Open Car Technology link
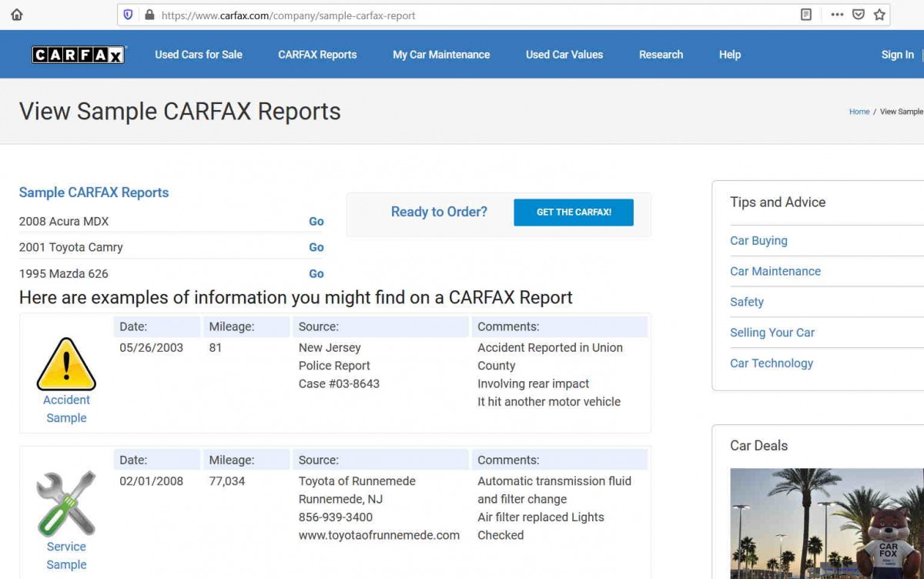924x579 pixels. tap(772, 363)
